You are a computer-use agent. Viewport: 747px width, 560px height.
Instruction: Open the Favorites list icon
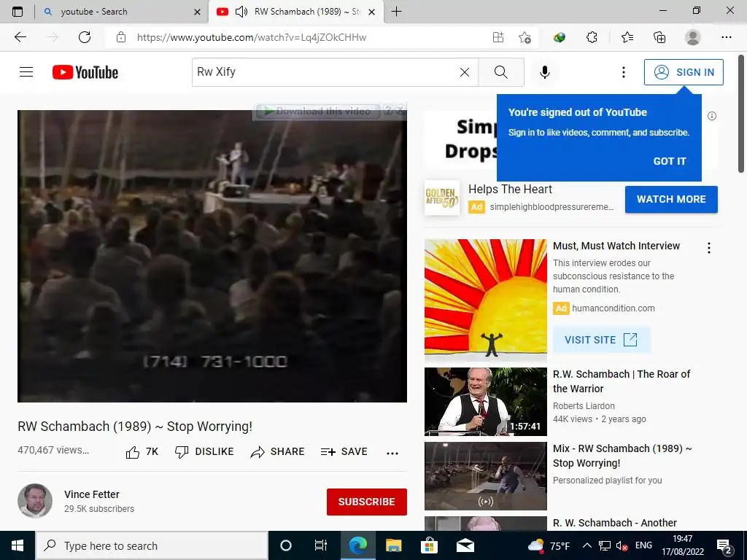[x=627, y=37]
